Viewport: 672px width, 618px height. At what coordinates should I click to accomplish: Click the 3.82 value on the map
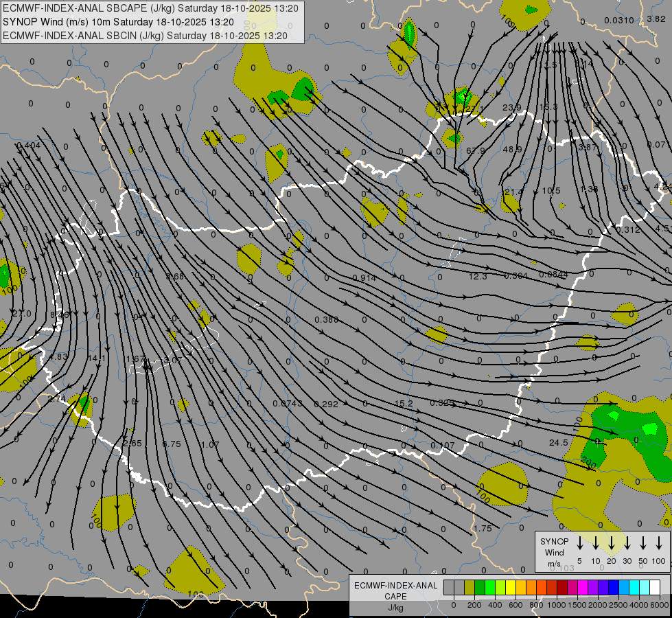pos(656,19)
